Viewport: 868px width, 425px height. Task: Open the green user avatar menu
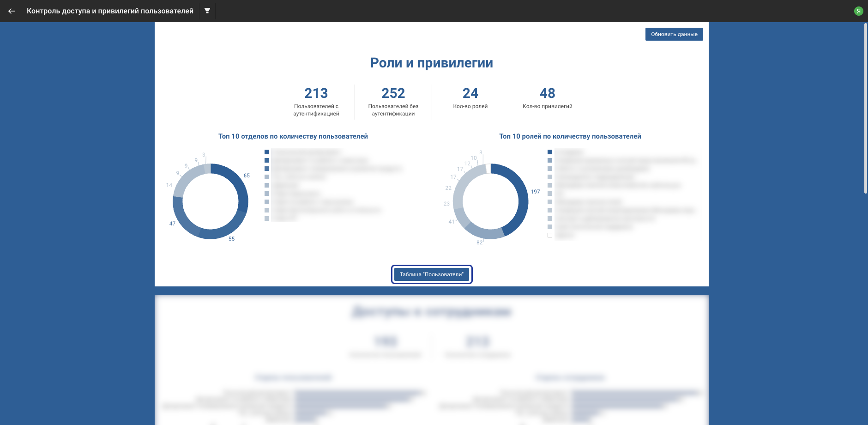point(858,11)
